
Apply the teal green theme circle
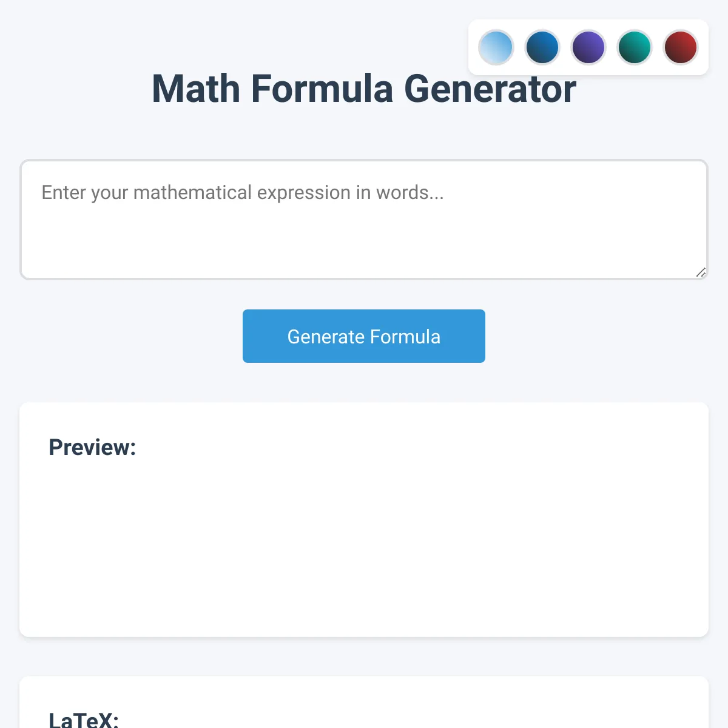tap(635, 47)
